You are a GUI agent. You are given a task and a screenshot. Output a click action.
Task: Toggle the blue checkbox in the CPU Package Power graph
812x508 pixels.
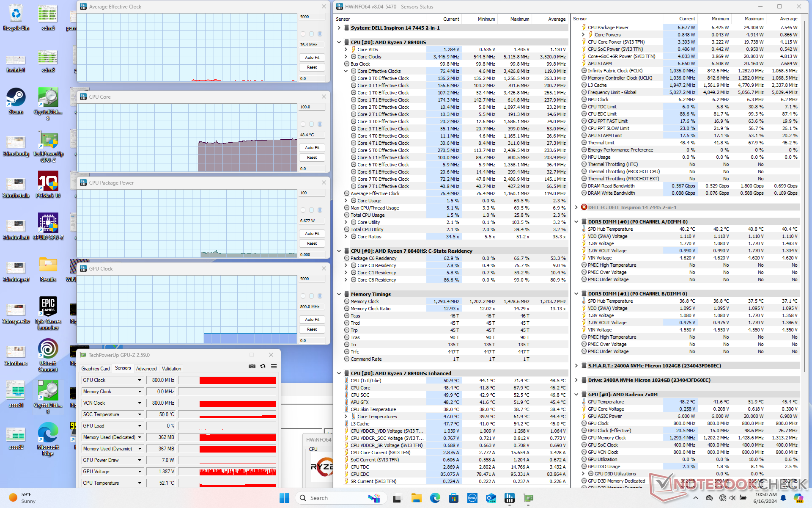320,210
